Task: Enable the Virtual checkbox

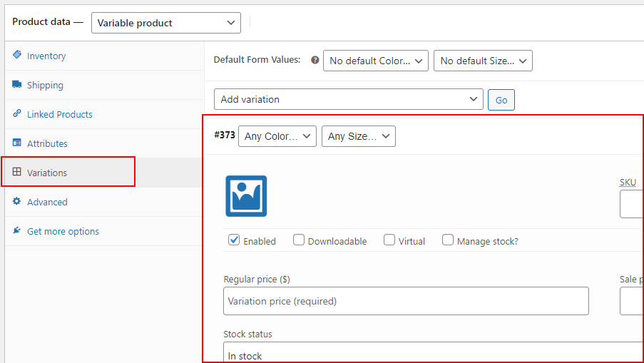Action: [389, 240]
